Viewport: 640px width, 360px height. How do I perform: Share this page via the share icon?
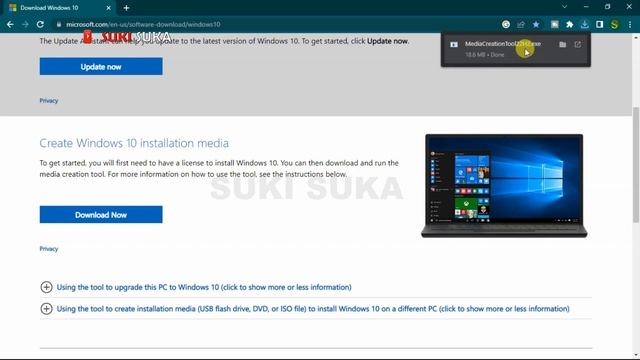[x=521, y=24]
